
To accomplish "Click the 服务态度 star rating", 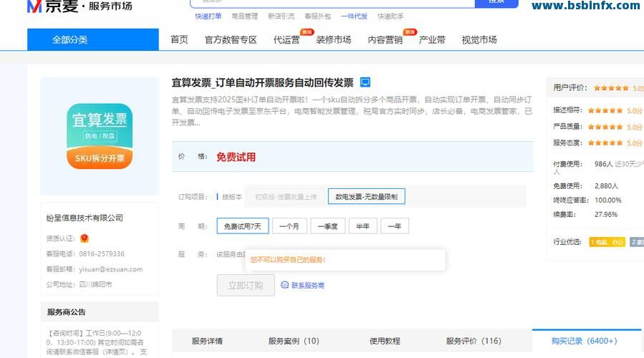I will [605, 143].
